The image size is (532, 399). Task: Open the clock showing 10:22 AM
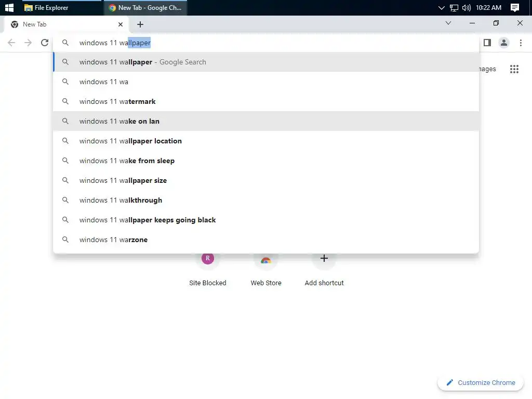[x=488, y=7]
